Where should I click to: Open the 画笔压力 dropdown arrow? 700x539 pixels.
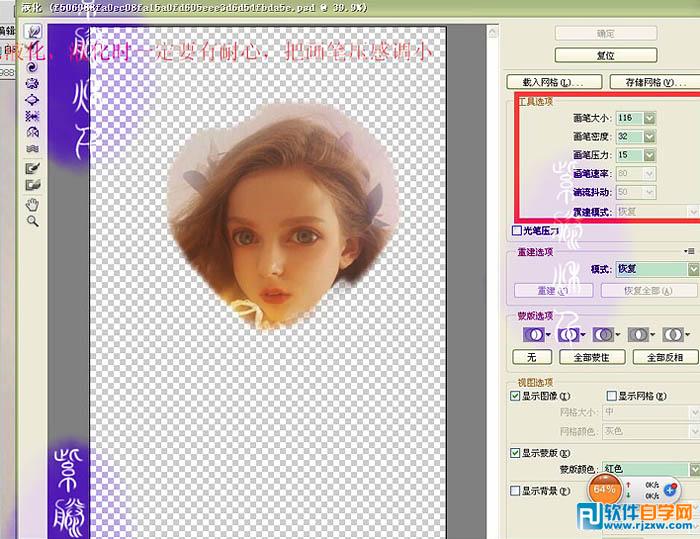click(650, 155)
